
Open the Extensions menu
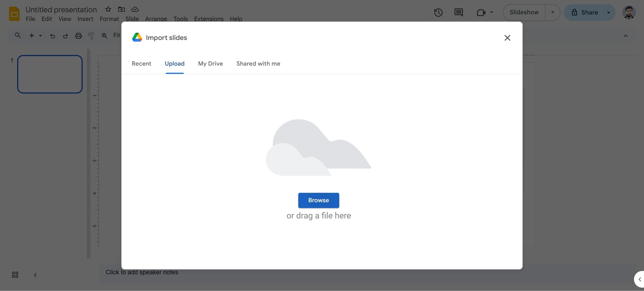(x=208, y=19)
